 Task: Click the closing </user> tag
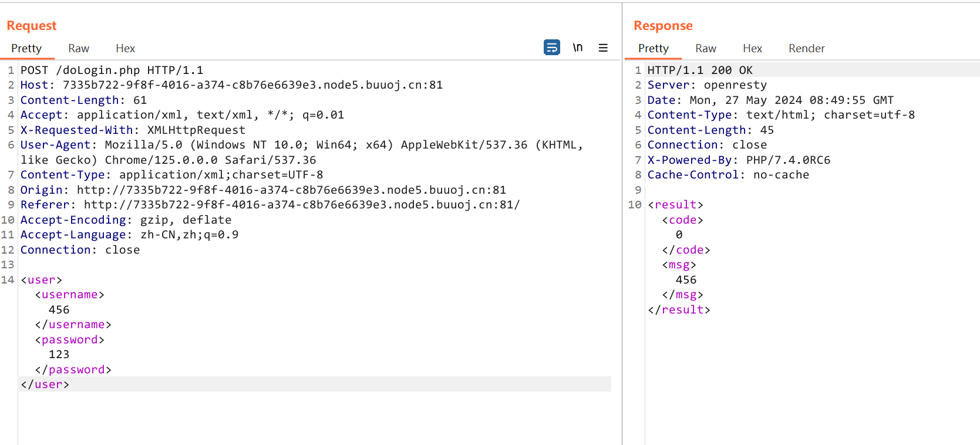tap(45, 384)
